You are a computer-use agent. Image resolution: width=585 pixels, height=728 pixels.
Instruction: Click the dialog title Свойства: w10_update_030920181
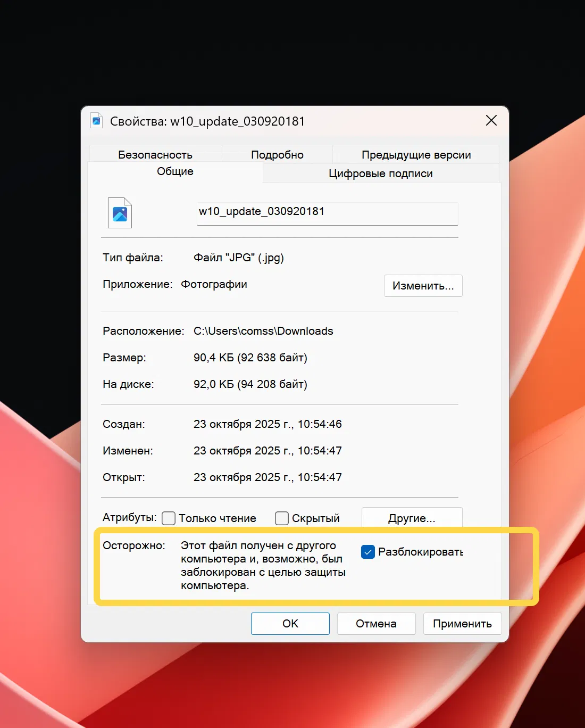click(x=207, y=121)
